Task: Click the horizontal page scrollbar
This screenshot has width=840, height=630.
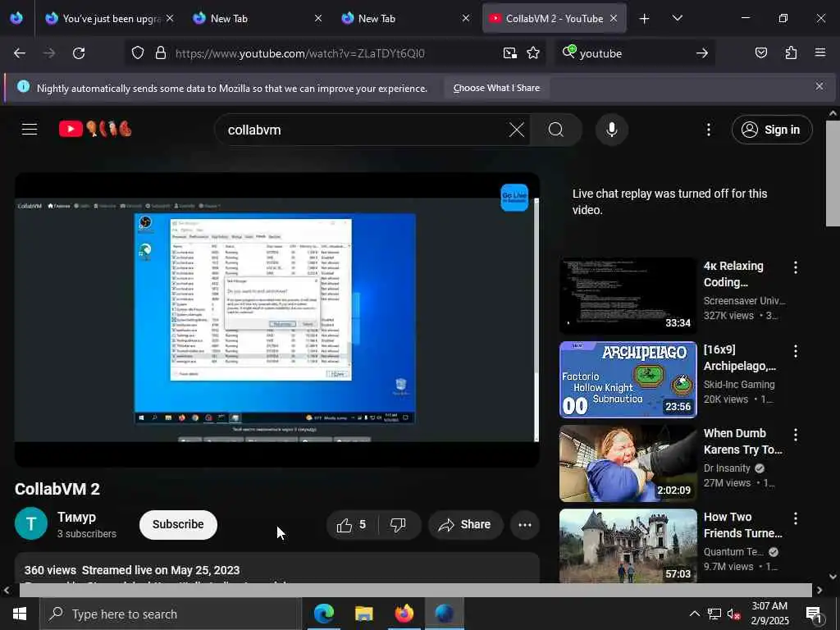Action: pos(416,590)
